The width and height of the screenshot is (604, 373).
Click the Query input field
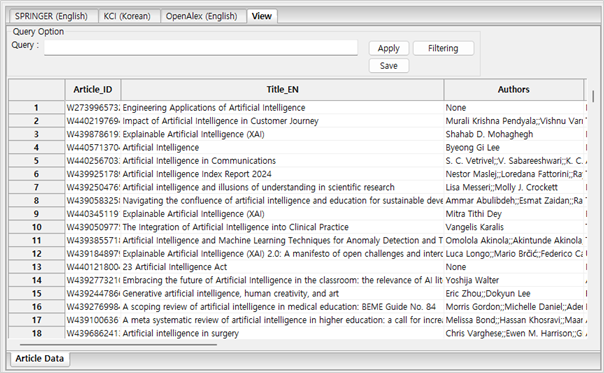[201, 48]
